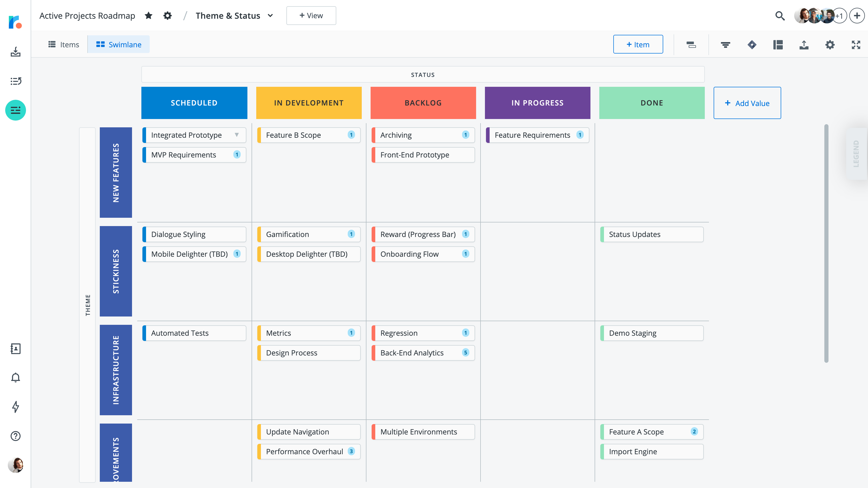Click the Status axis label bar

point(423,75)
